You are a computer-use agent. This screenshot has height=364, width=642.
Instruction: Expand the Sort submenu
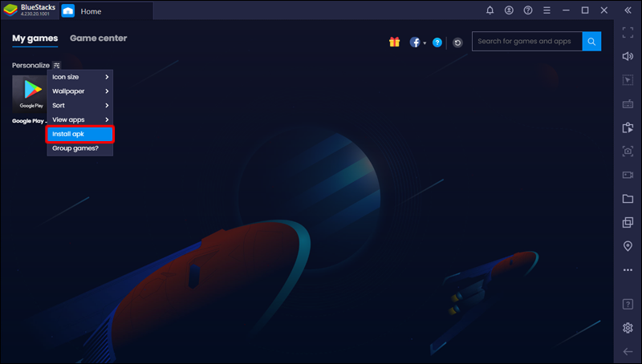[79, 106]
